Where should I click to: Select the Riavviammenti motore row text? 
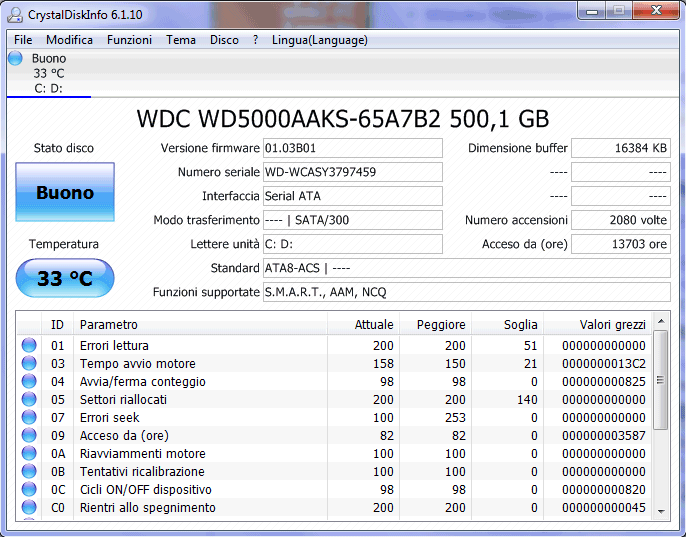pyautogui.click(x=143, y=453)
